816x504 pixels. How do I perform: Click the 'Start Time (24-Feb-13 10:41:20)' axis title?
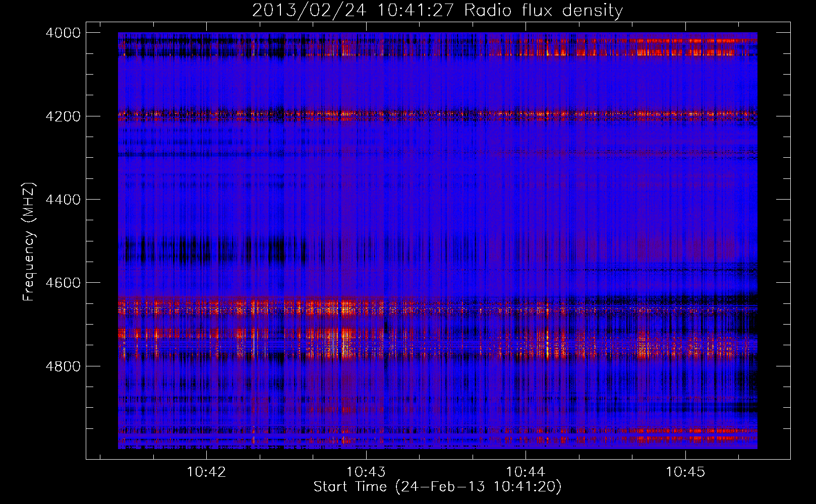click(437, 487)
